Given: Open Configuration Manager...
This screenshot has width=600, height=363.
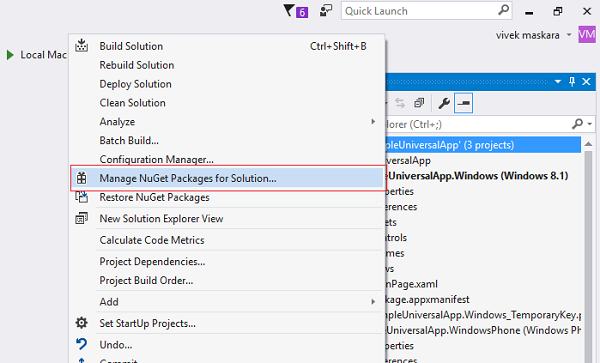Looking at the screenshot, I should (227, 159).
